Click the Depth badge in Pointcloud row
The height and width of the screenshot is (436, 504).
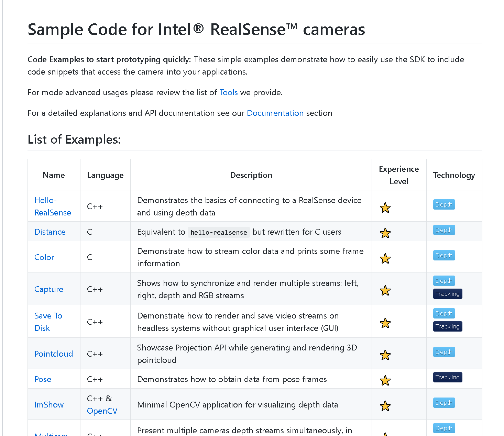point(444,352)
